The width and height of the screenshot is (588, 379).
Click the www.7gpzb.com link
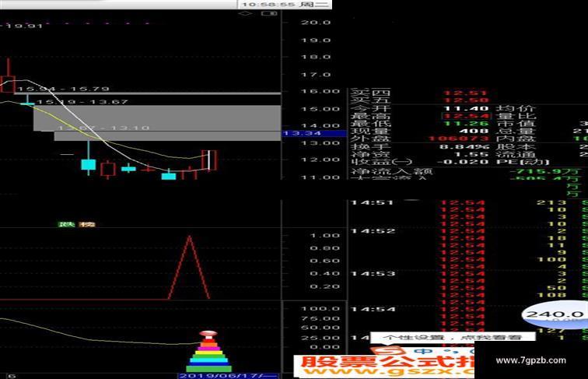click(530, 360)
